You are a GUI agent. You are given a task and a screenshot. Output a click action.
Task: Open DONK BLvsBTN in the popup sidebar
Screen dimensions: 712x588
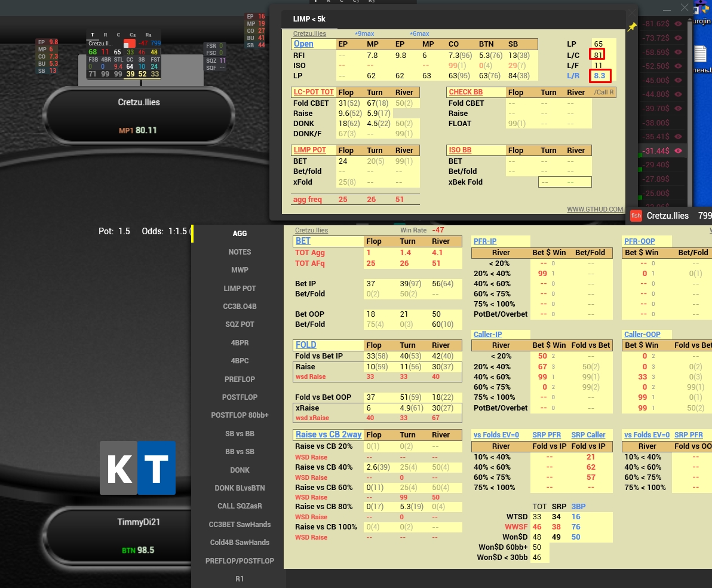[x=240, y=488]
